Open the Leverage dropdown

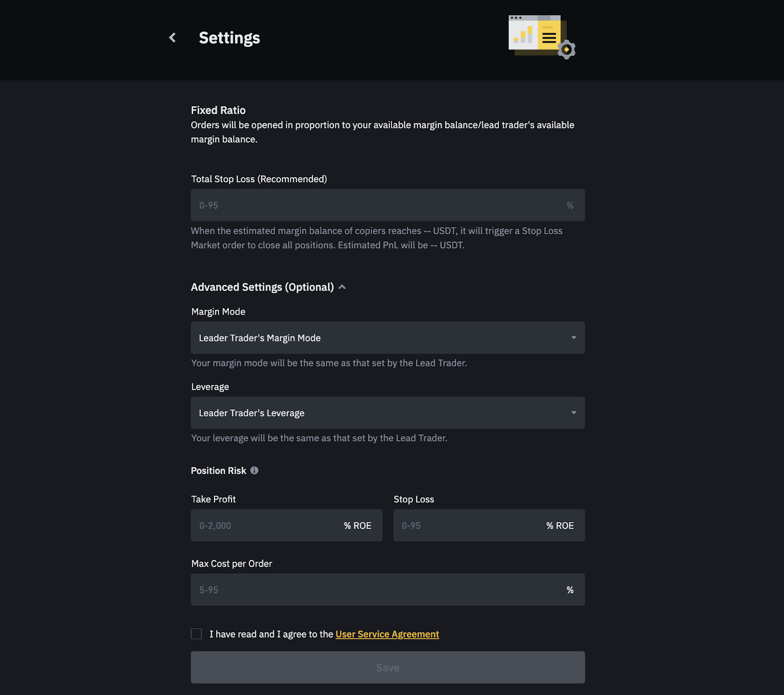[388, 412]
